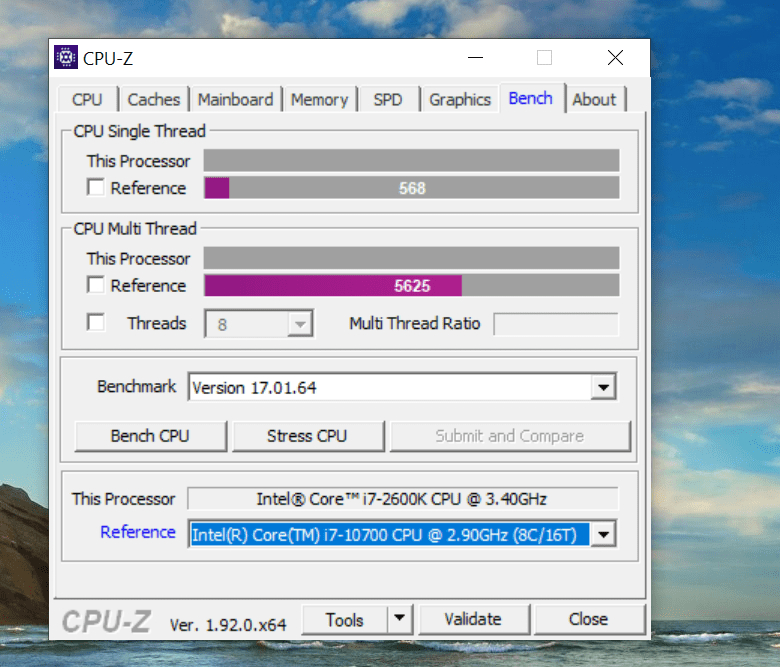
Task: Click the CPU-Z app icon in title bar
Action: coord(66,57)
